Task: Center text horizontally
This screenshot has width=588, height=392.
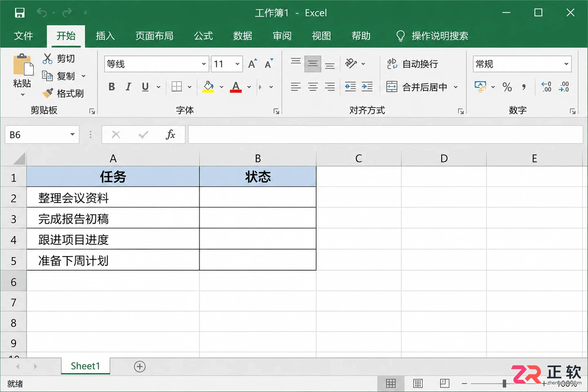Action: click(313, 87)
